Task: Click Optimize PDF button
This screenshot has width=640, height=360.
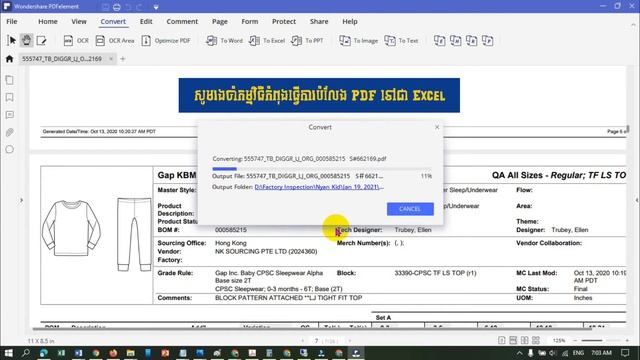Action: point(166,40)
